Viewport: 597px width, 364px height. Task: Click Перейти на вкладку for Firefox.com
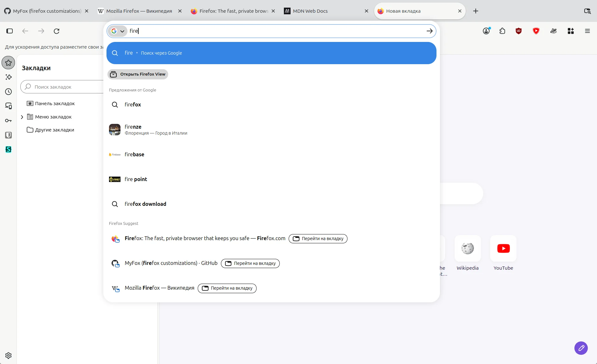318,239
